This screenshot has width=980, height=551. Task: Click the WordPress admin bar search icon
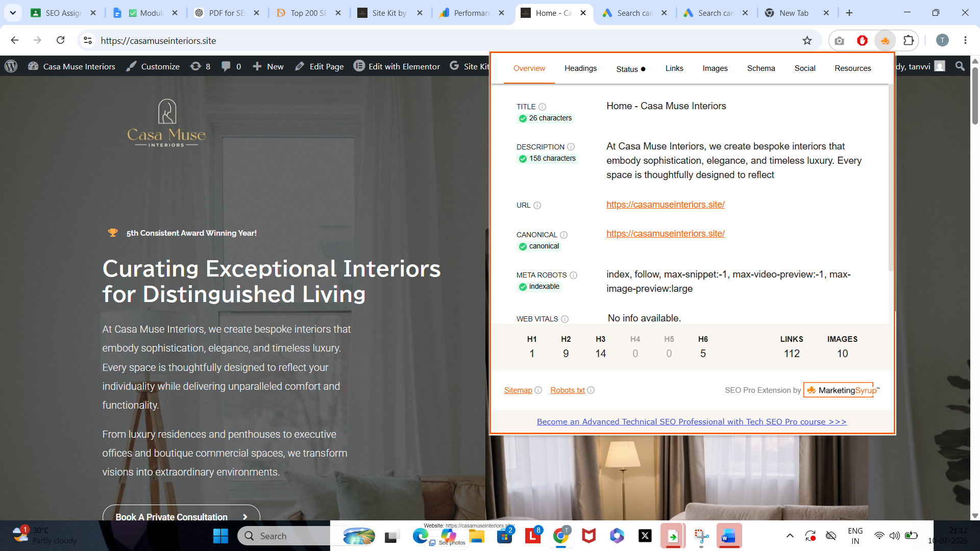coord(960,66)
